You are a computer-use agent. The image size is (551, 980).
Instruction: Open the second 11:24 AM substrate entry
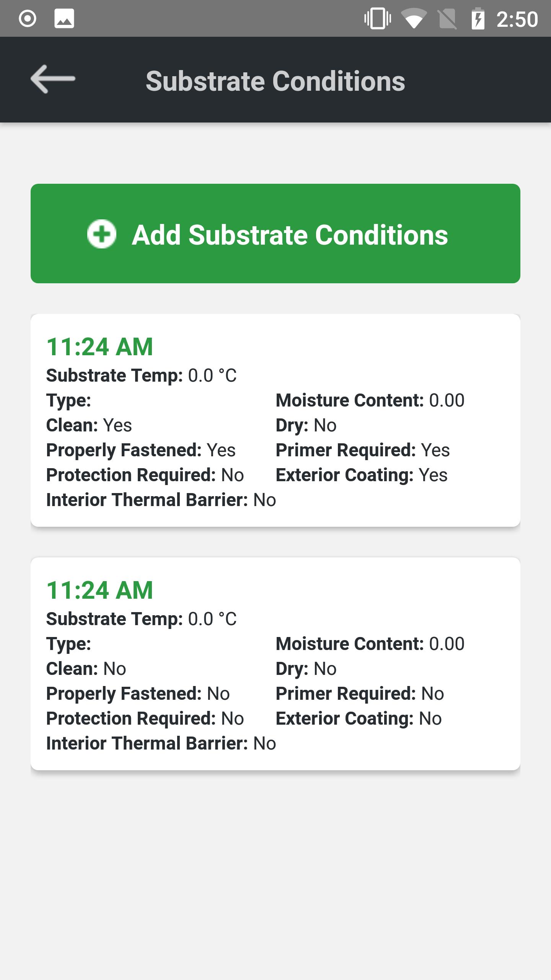(x=275, y=664)
